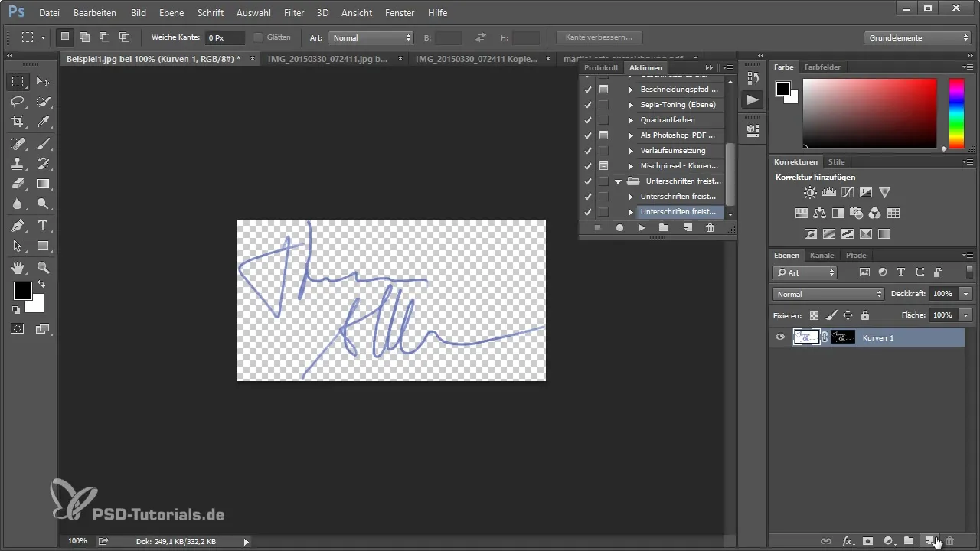Select the Brush tool

[43, 144]
